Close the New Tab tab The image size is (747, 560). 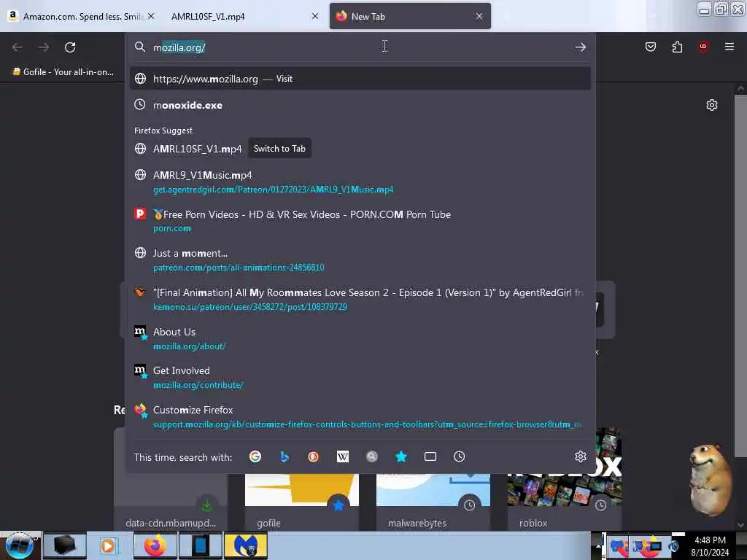coord(479,16)
